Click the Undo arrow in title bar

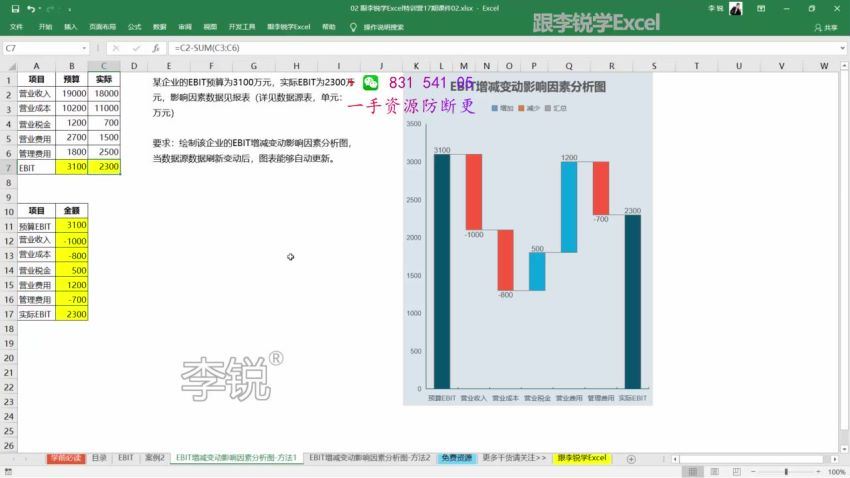tap(32, 9)
